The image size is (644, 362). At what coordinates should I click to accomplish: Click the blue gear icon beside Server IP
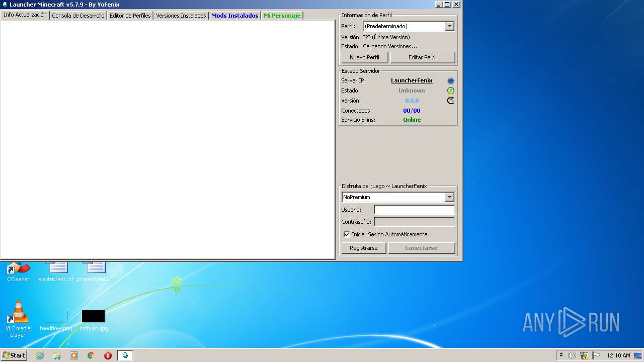[x=451, y=81]
